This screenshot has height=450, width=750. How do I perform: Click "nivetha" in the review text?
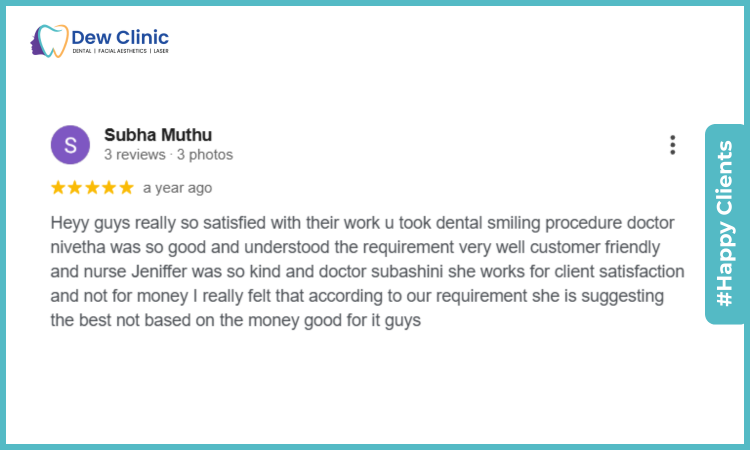pos(77,246)
